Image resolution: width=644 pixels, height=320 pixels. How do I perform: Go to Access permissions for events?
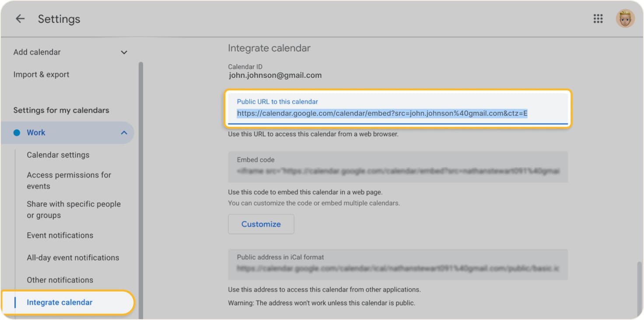(x=69, y=181)
